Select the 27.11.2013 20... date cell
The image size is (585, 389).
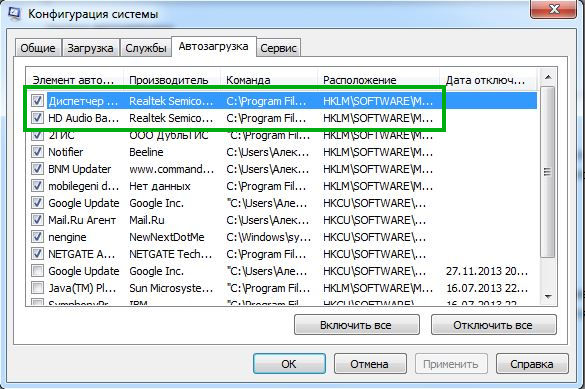point(487,271)
